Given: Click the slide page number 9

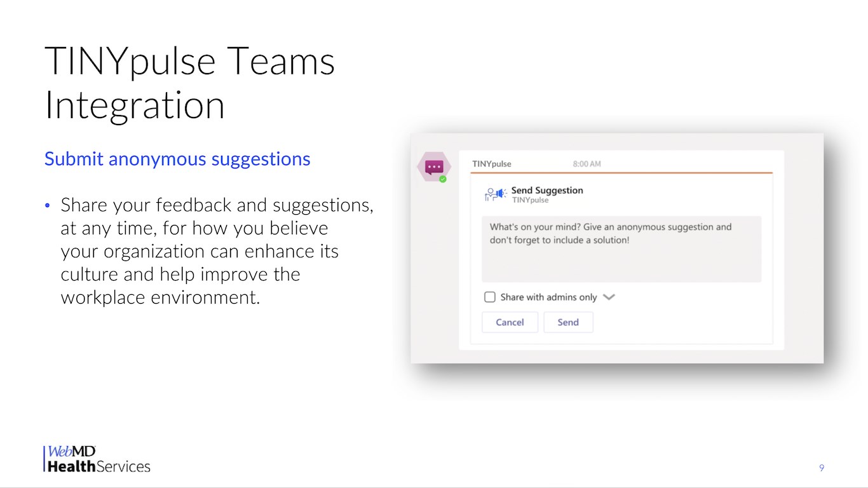Looking at the screenshot, I should tap(822, 468).
